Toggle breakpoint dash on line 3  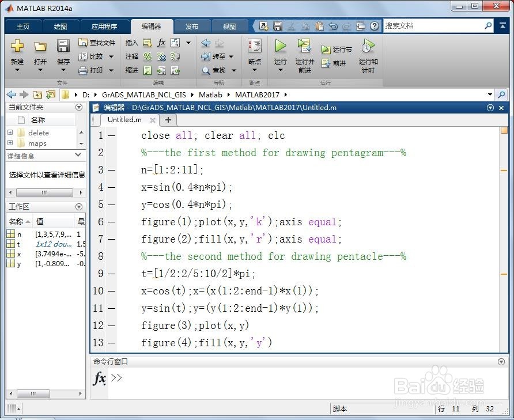(111, 170)
